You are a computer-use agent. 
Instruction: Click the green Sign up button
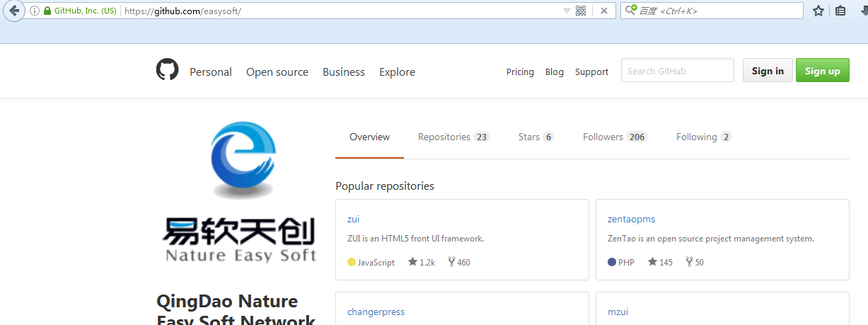tap(822, 71)
